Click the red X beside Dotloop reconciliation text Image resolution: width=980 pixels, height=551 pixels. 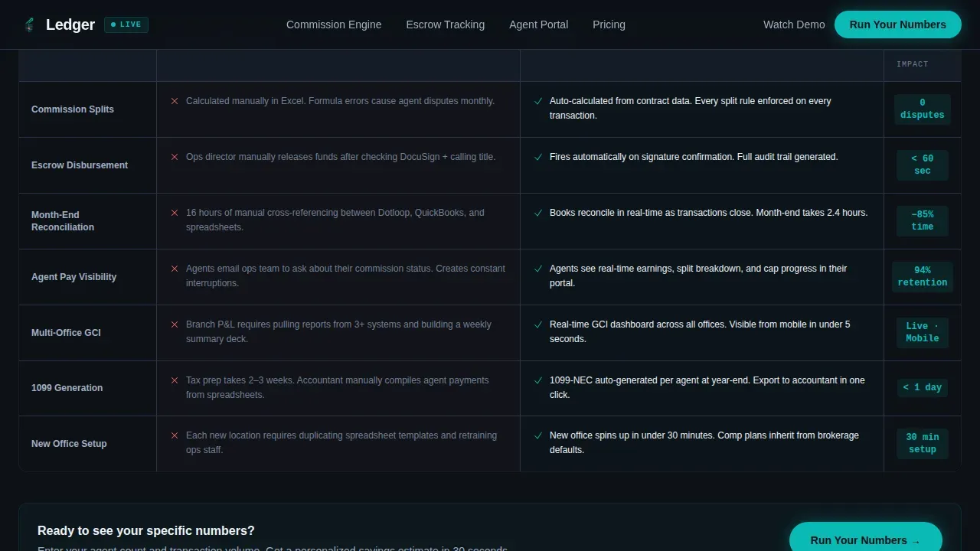coord(175,213)
